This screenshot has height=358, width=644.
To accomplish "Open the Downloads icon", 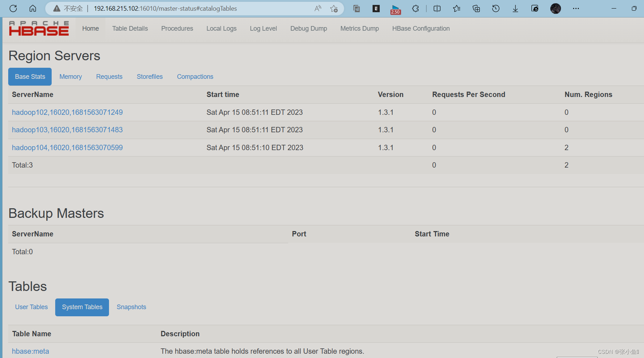I will 515,8.
